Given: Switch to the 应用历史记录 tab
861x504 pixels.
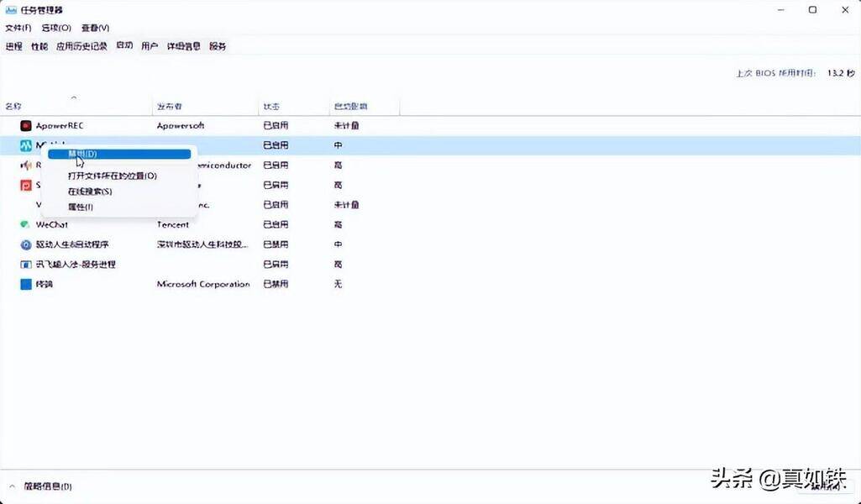Looking at the screenshot, I should click(81, 46).
